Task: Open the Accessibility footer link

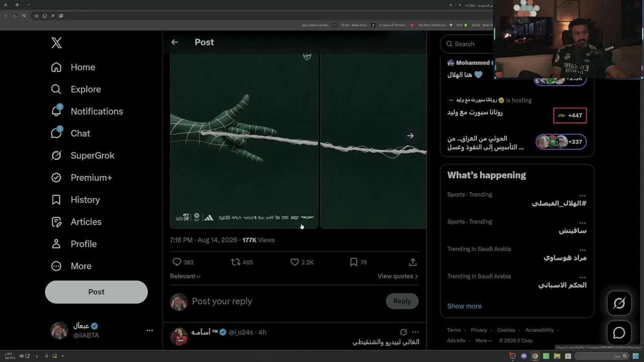Action: [x=540, y=330]
